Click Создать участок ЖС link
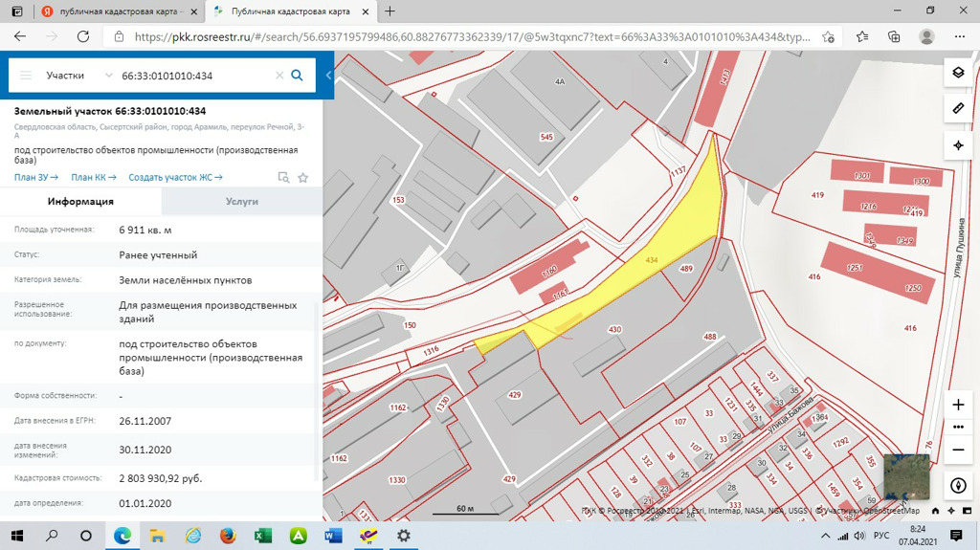 [x=175, y=177]
